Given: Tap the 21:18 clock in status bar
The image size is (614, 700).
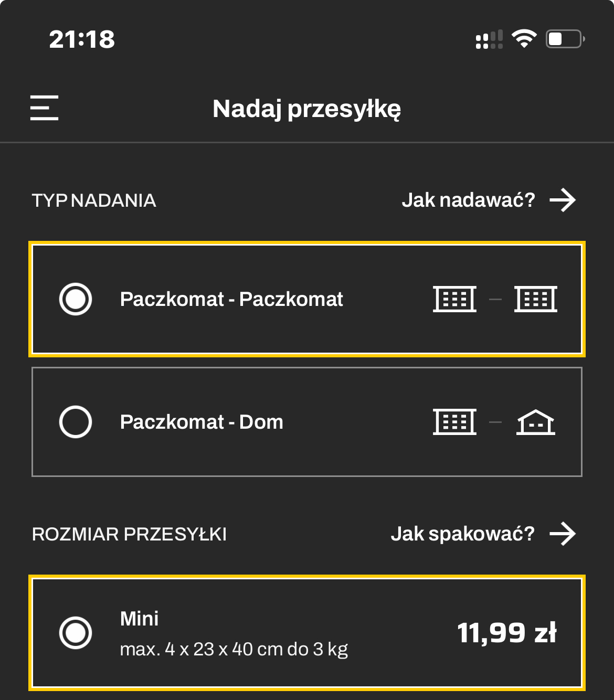Looking at the screenshot, I should coord(82,39).
